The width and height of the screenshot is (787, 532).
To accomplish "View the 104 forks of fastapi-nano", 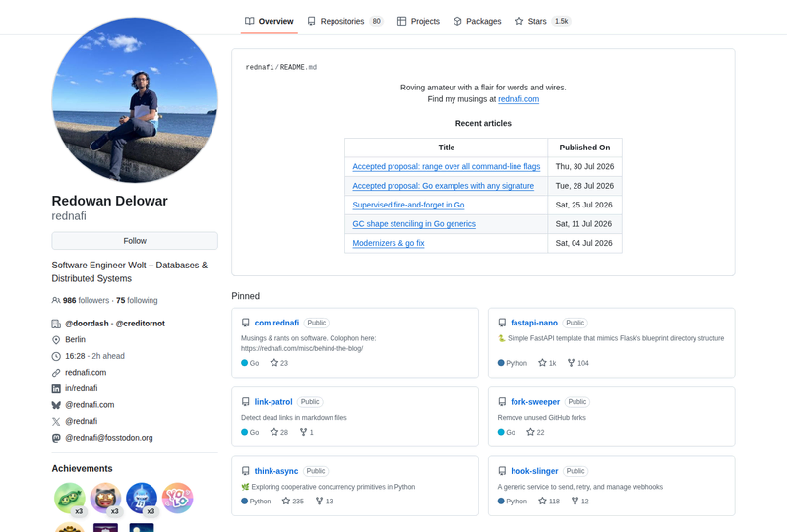I will tap(577, 363).
